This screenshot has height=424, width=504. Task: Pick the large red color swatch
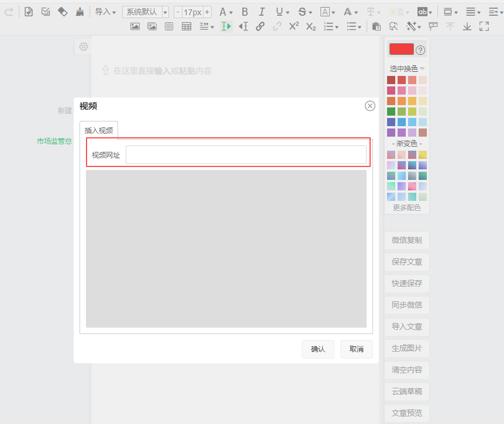coord(401,50)
